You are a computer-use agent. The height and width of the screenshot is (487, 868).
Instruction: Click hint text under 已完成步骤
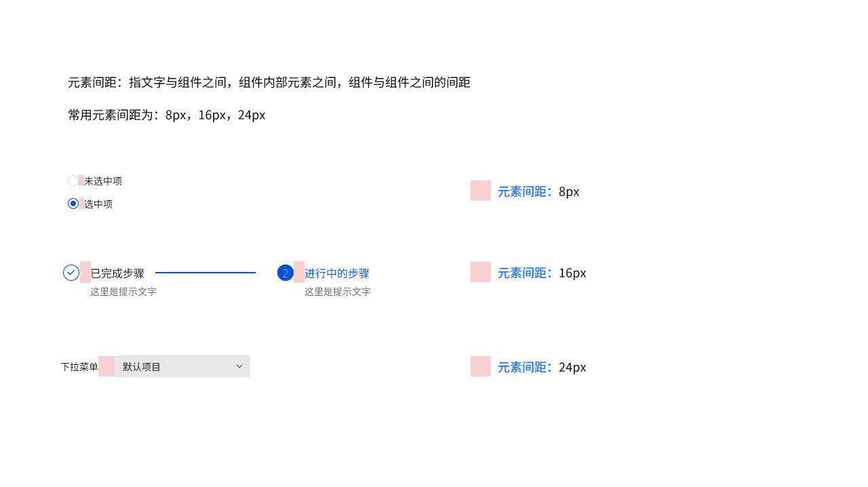123,292
